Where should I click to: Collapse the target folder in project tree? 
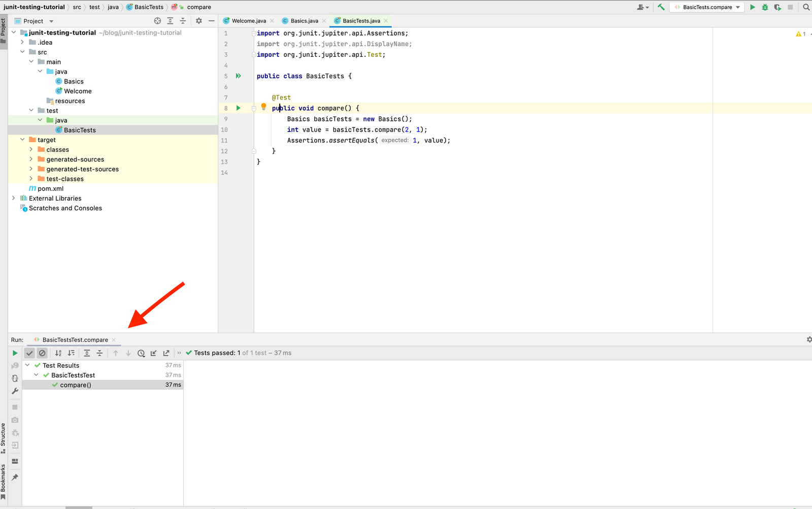pos(22,140)
